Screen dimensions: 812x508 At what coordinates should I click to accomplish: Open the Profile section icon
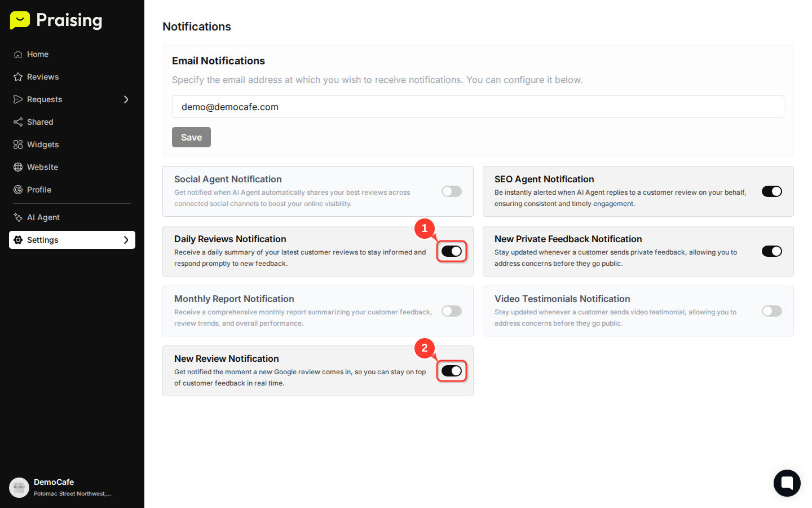click(17, 189)
